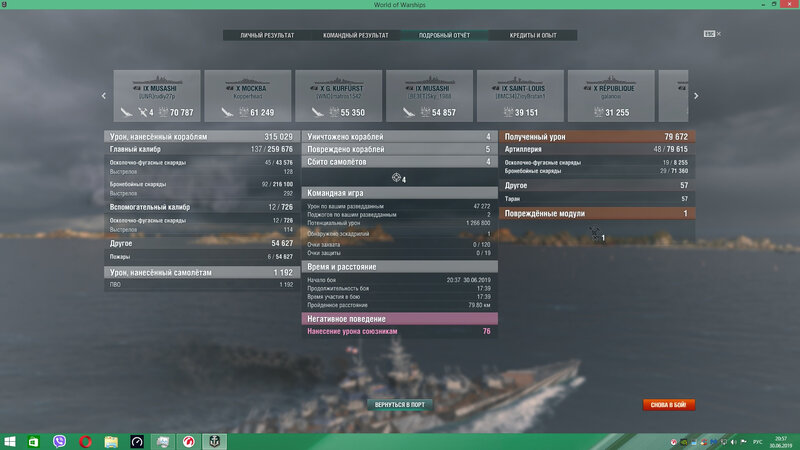Select the IX Saint-Louis ship card

point(520,96)
